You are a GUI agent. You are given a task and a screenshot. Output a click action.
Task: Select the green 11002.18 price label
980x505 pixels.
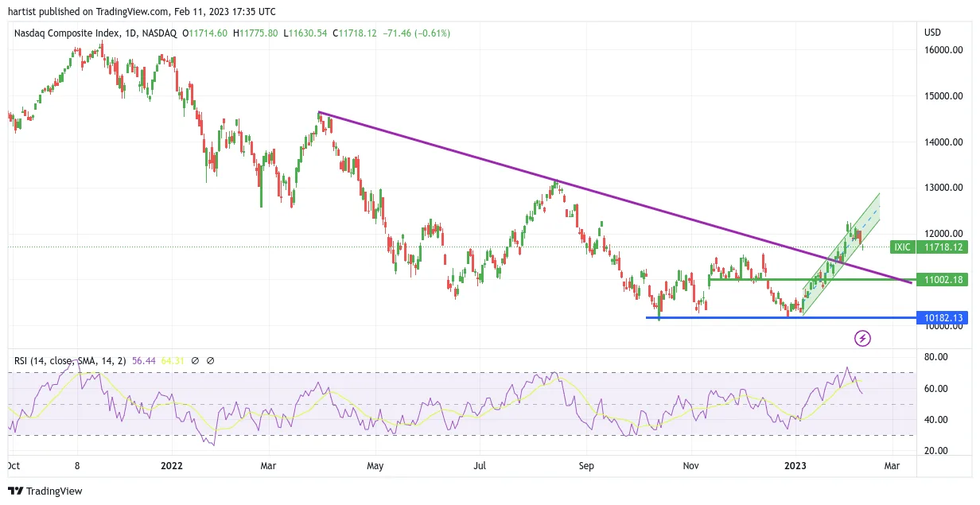pos(943,280)
